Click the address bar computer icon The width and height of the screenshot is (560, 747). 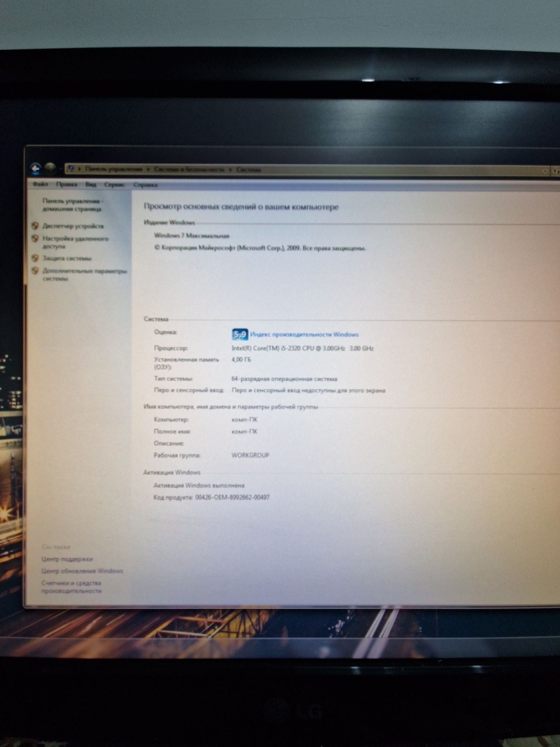pos(71,169)
